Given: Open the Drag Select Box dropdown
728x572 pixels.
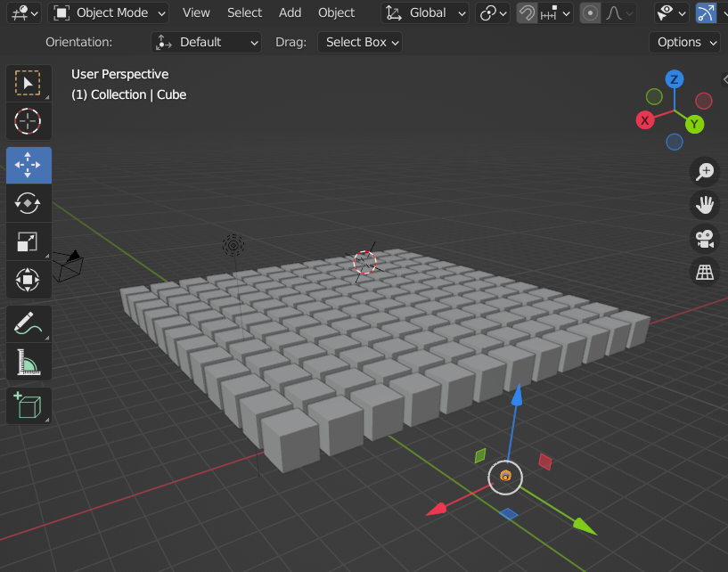Looking at the screenshot, I should tap(359, 42).
